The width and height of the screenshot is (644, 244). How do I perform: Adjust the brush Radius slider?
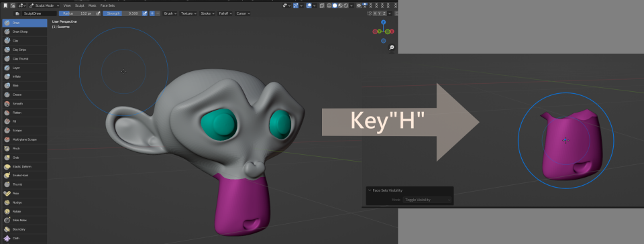(x=76, y=13)
